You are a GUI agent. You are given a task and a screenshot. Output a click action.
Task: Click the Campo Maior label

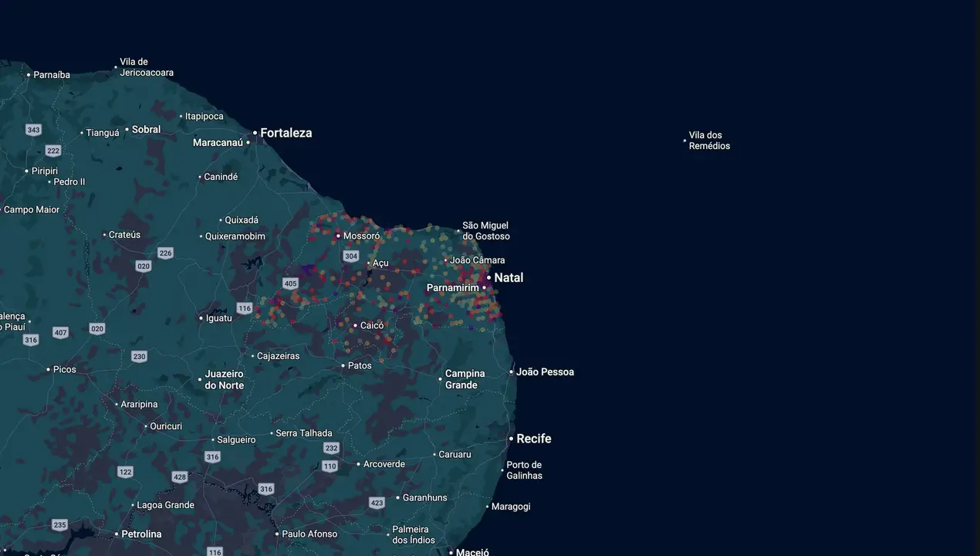[32, 210]
